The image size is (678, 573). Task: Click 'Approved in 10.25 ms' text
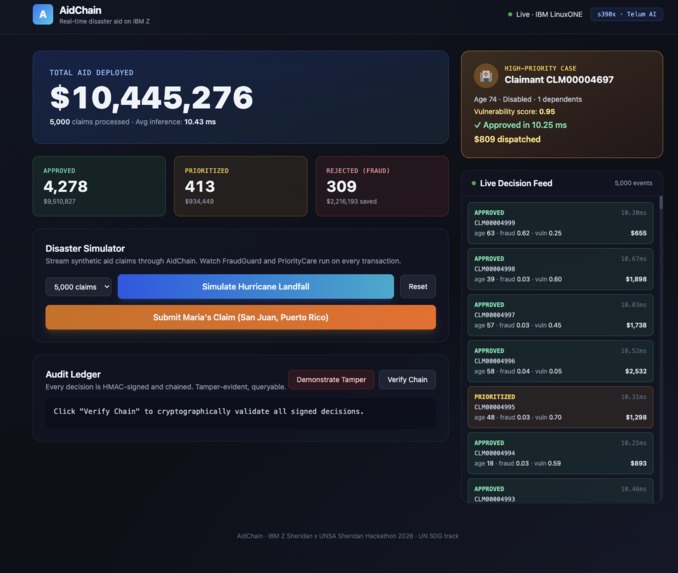tap(520, 125)
